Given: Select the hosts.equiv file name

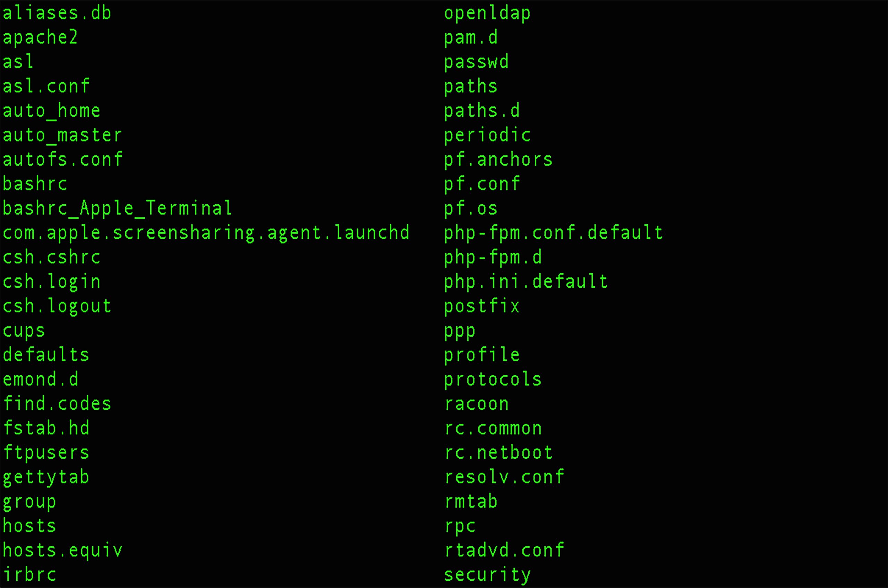Looking at the screenshot, I should pyautogui.click(x=63, y=550).
